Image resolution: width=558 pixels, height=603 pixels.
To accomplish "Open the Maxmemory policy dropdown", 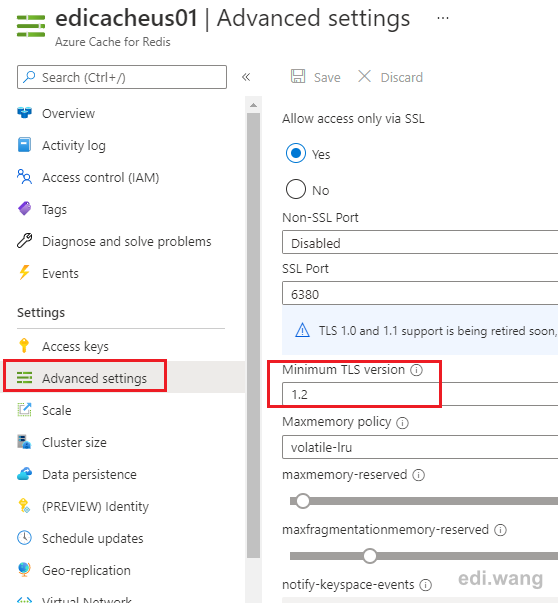I will 420,447.
